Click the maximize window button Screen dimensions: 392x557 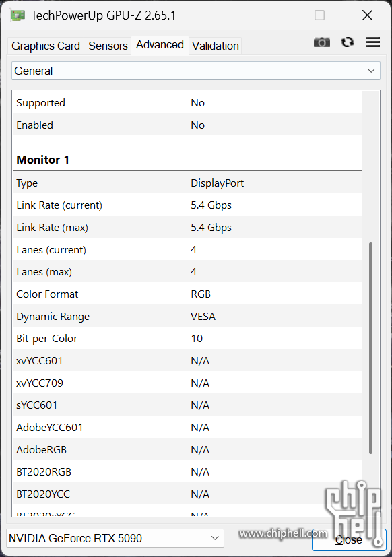tap(319, 15)
